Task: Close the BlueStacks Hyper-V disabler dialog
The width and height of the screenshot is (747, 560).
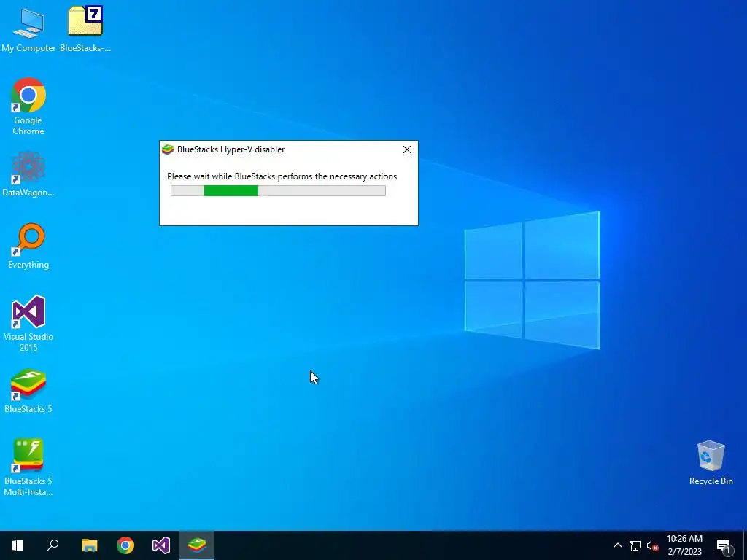Action: click(407, 149)
